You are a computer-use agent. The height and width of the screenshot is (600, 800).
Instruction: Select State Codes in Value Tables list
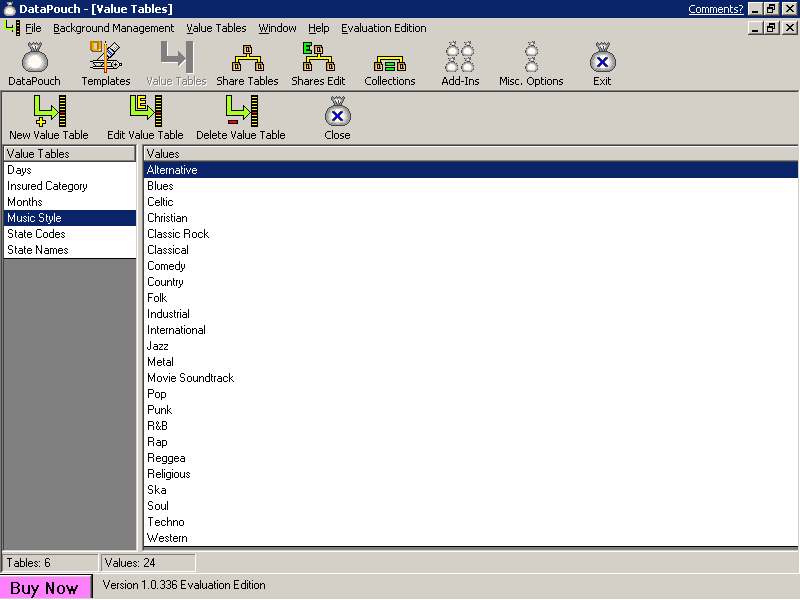(x=36, y=234)
